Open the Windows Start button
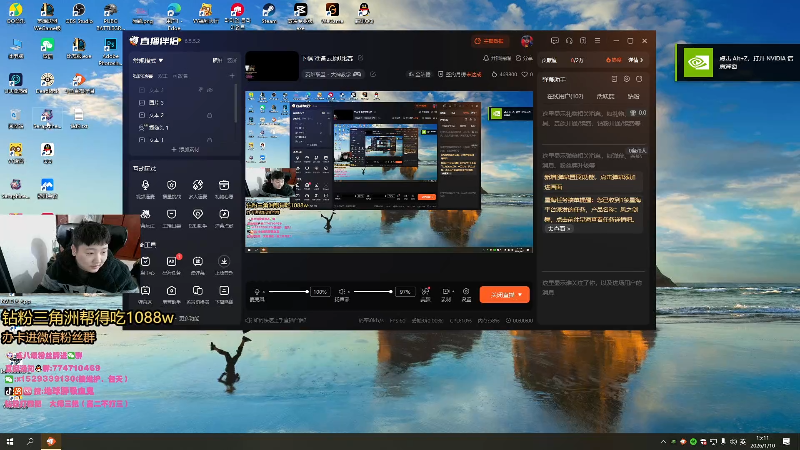Viewport: 800px width, 450px height. [10, 442]
